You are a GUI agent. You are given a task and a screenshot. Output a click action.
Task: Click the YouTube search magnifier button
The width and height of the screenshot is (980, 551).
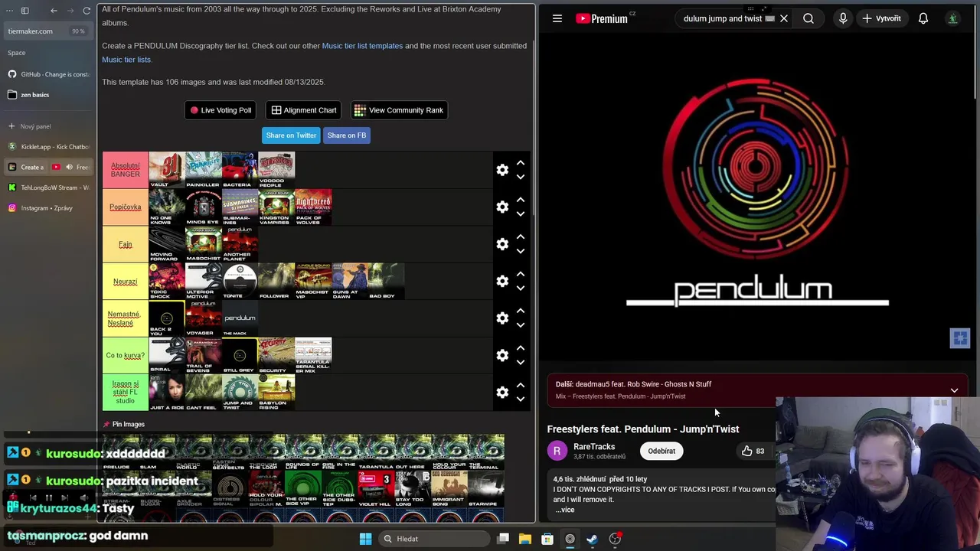(x=808, y=18)
